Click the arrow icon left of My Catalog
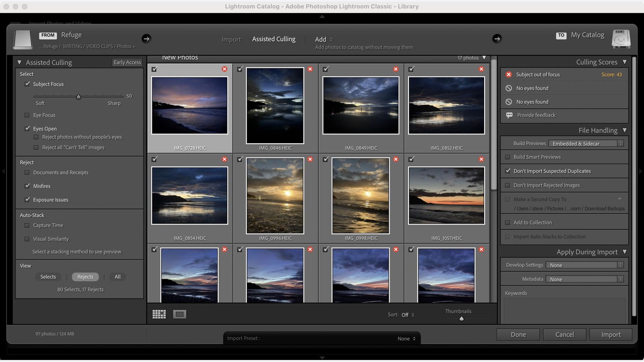The image size is (644, 362). 497,39
